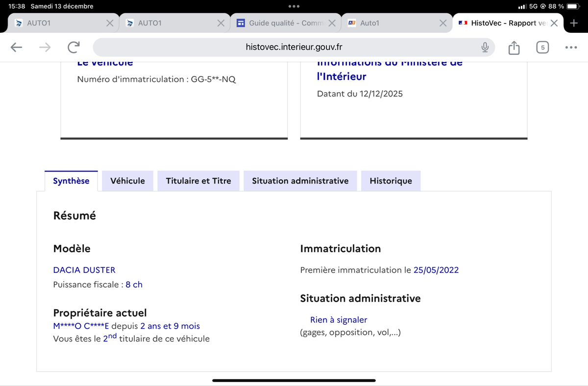This screenshot has width=588, height=386.
Task: Reload the HistoVec page
Action: coord(73,47)
